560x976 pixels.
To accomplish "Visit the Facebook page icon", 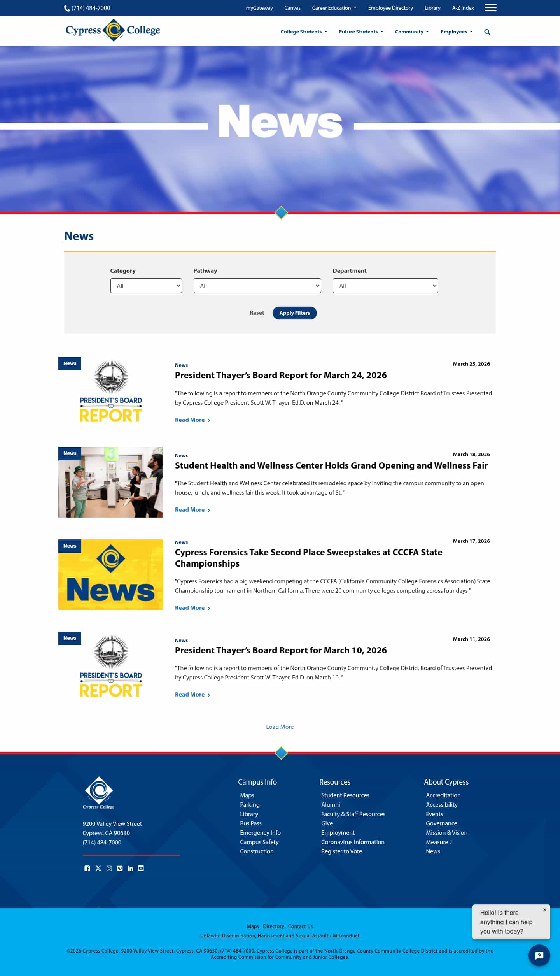I will pyautogui.click(x=87, y=868).
